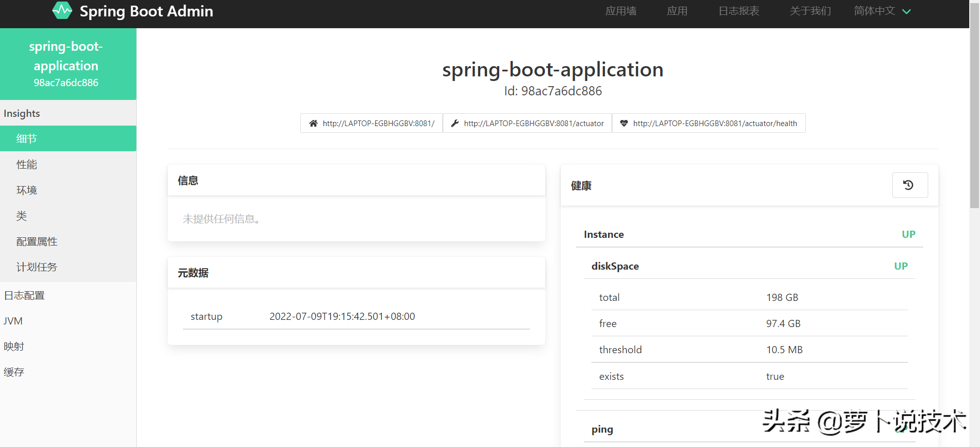Click the UP status beside diskSpace

[901, 266]
